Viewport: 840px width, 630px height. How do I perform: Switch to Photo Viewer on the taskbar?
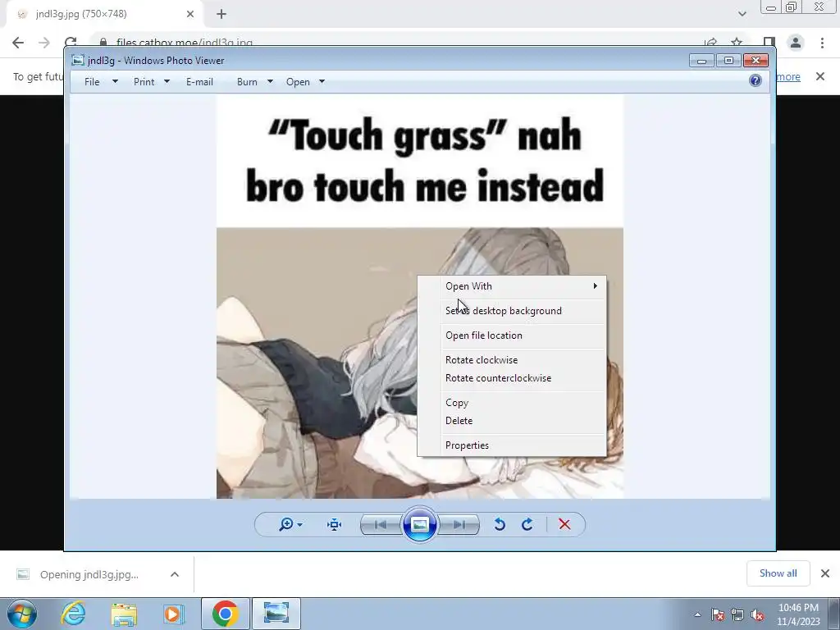pos(276,614)
